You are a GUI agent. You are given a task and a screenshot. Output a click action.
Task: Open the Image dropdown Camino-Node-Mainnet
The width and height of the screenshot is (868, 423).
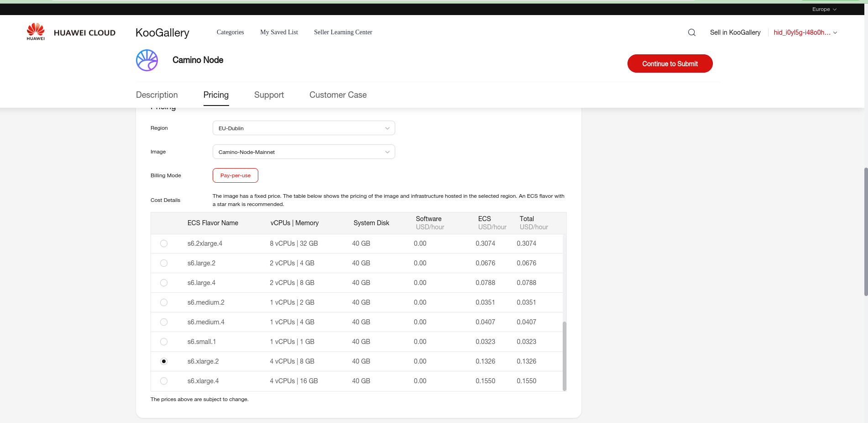pyautogui.click(x=303, y=152)
